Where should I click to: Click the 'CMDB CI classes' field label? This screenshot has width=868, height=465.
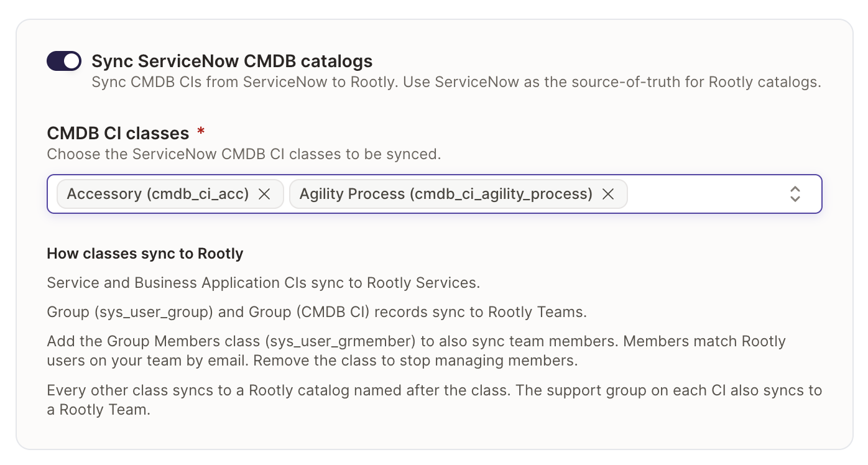[118, 133]
